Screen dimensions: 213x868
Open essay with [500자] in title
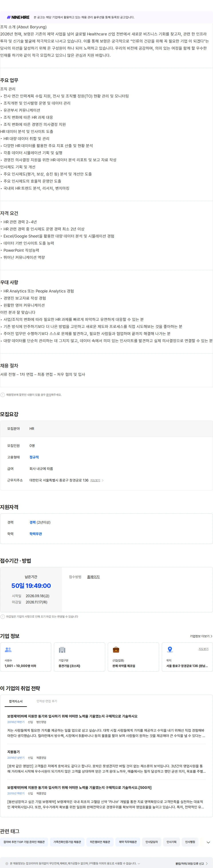click(x=79, y=788)
